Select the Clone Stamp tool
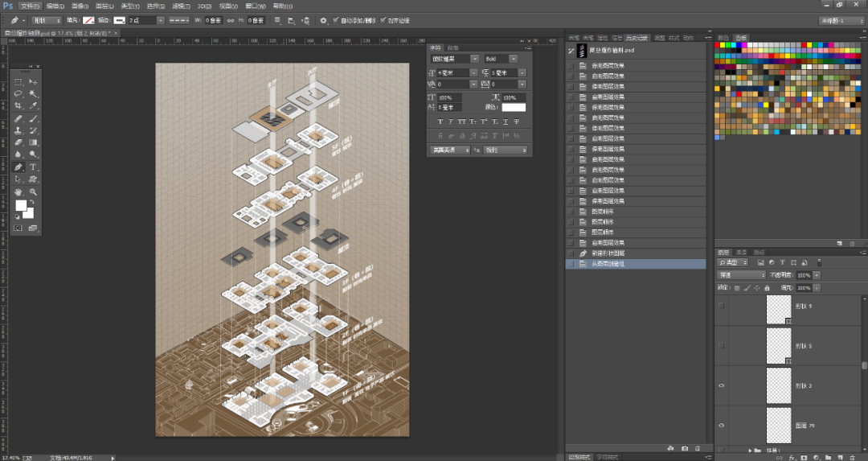The height and width of the screenshot is (461, 868). point(18,131)
